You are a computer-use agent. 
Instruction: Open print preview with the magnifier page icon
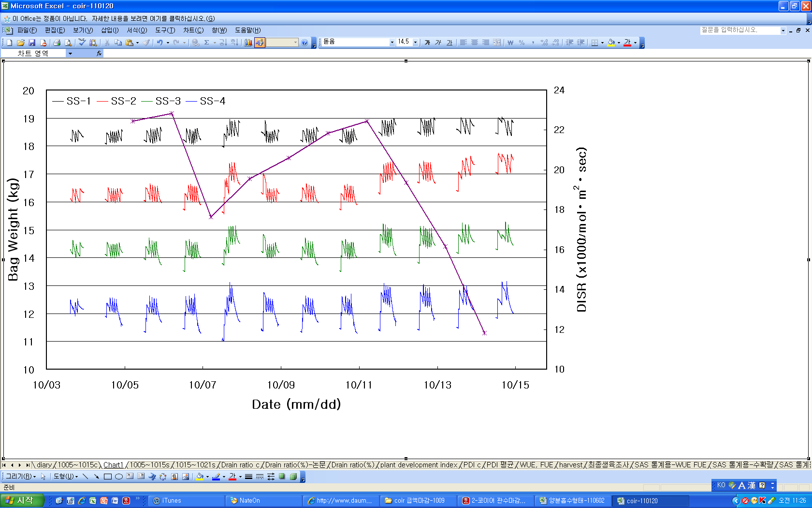click(x=68, y=43)
